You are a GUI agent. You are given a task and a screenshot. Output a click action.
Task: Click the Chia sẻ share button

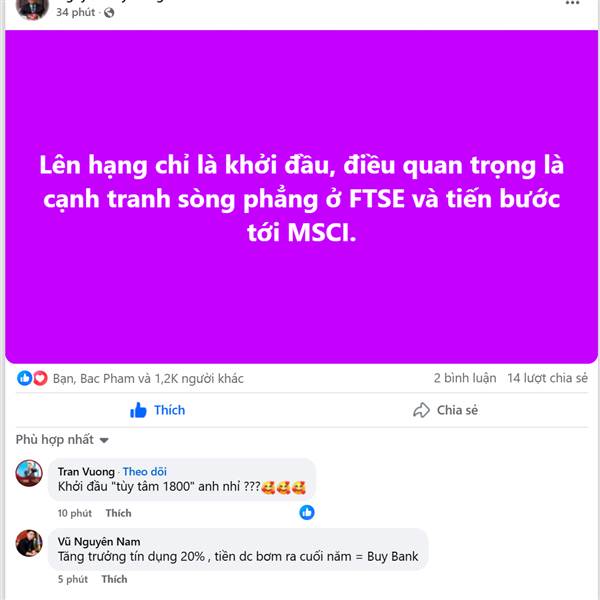point(445,410)
